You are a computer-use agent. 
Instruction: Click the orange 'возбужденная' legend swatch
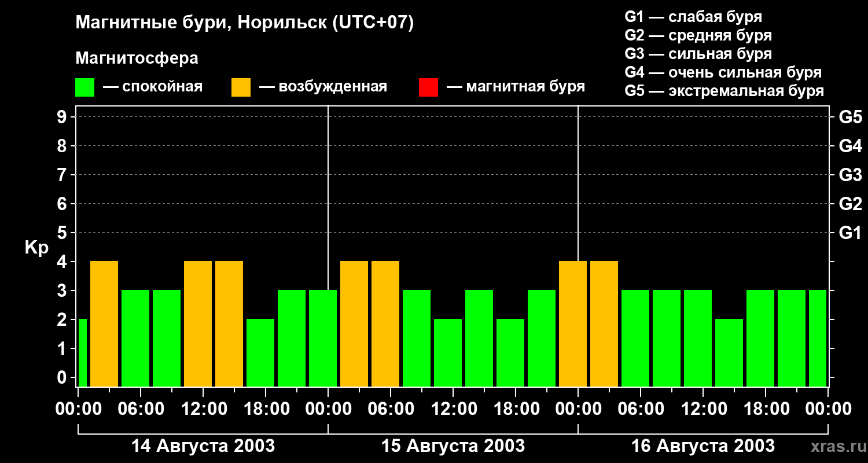click(x=241, y=87)
